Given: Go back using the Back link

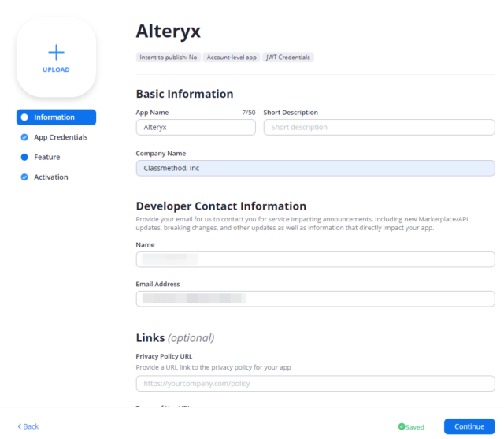Looking at the screenshot, I should [x=28, y=426].
